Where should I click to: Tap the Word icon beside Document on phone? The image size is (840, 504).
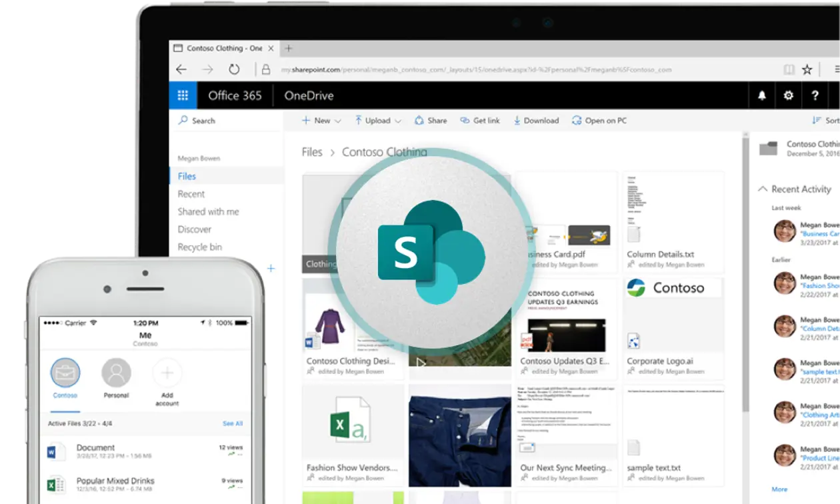point(57,451)
